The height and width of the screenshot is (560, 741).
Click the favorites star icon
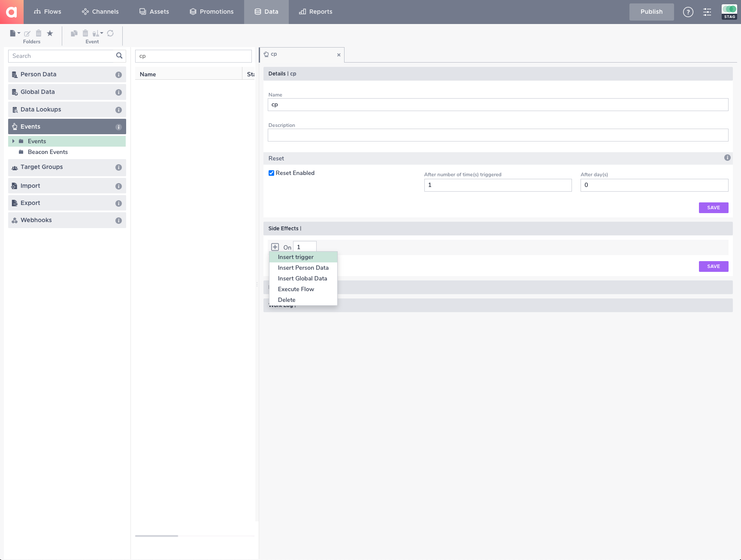tap(50, 33)
